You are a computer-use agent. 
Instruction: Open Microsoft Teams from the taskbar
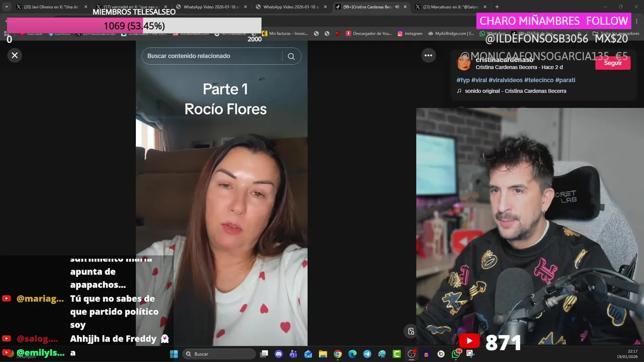293,354
